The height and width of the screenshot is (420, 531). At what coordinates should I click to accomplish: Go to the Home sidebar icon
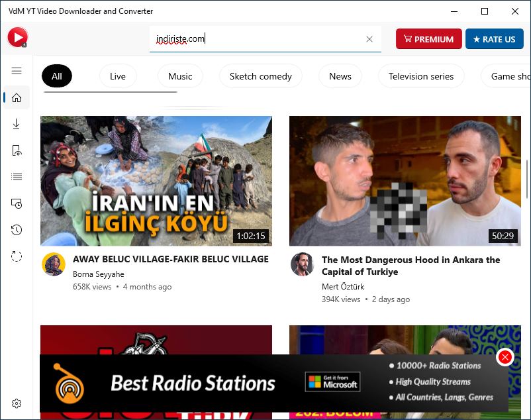point(17,97)
